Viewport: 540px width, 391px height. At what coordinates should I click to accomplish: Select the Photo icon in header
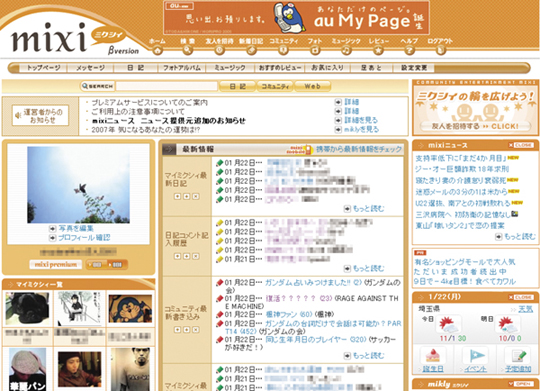coord(315,50)
